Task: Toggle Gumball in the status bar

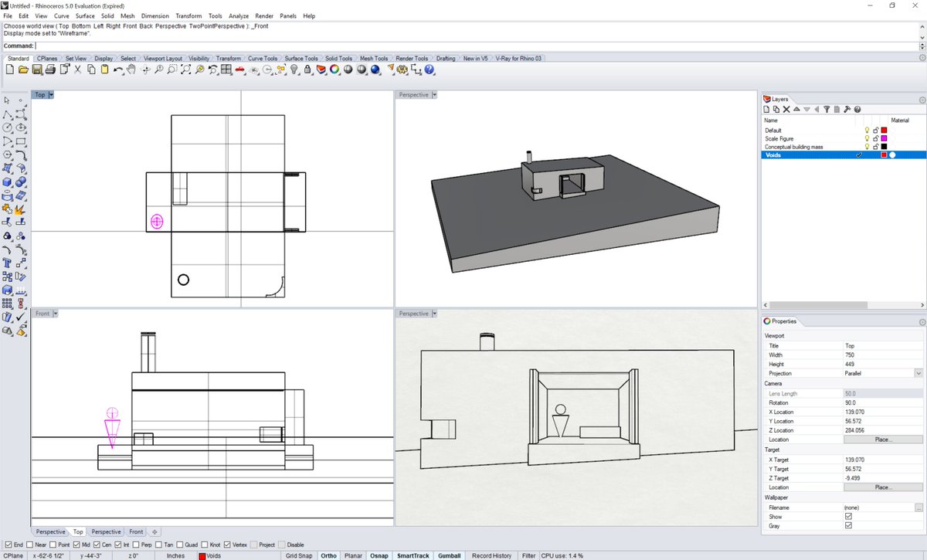Action: pos(449,555)
